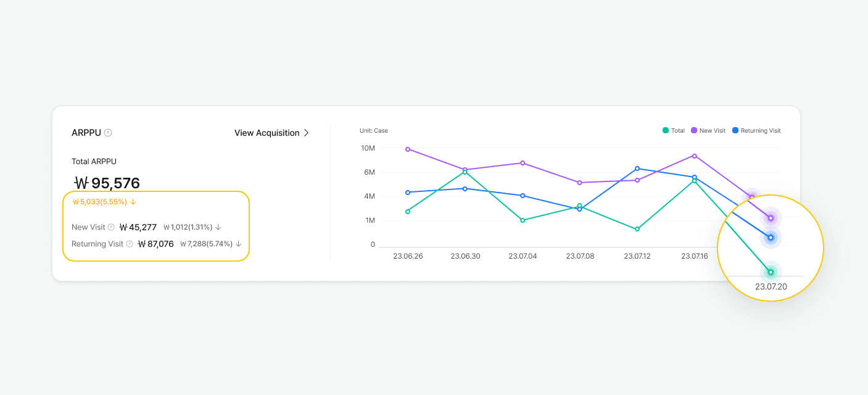Click the 23.07.04 x-axis date label

523,256
